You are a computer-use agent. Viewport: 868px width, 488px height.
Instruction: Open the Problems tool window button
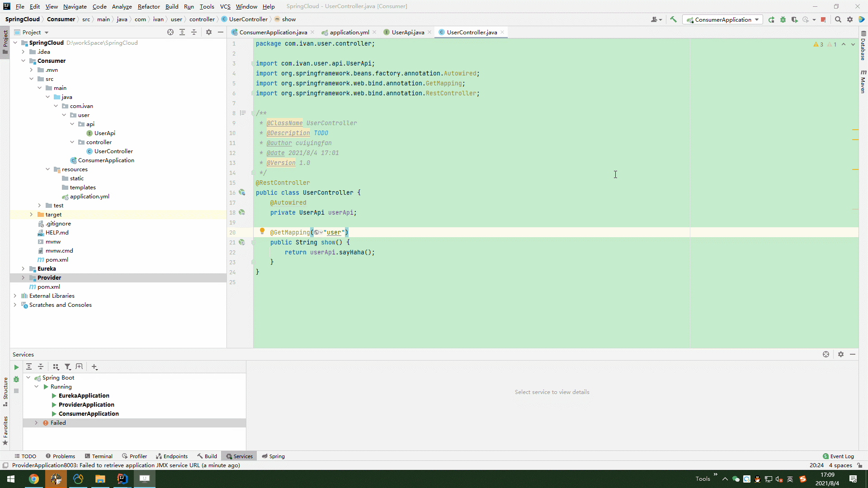pyautogui.click(x=60, y=456)
